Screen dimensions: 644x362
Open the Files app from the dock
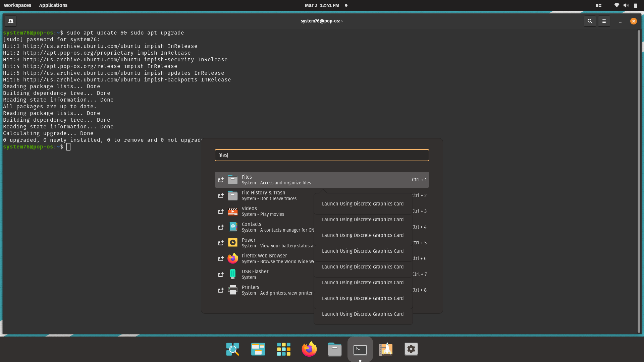[334, 349]
